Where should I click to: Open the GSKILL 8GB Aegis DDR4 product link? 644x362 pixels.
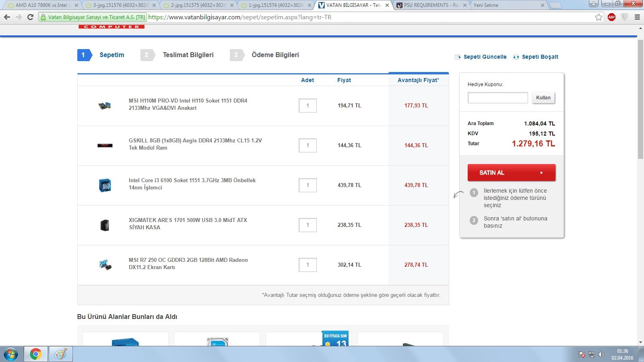[195, 144]
